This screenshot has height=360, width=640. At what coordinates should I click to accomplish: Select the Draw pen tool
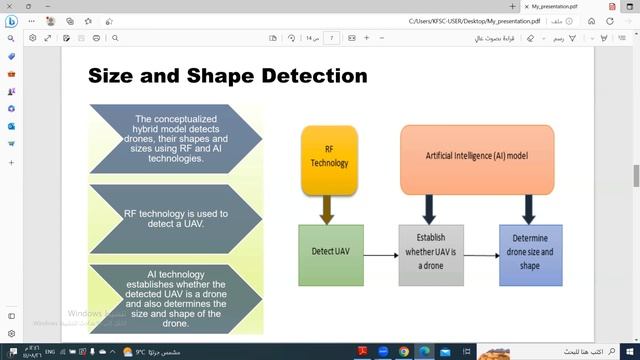point(573,38)
